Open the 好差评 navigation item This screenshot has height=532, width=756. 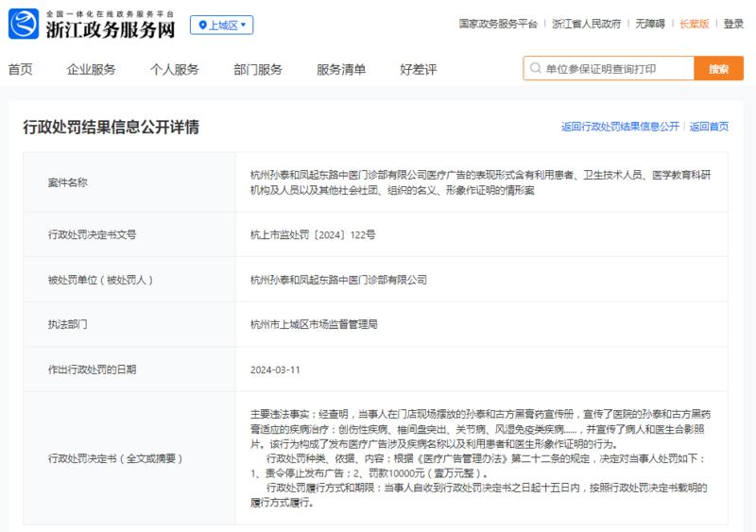419,70
